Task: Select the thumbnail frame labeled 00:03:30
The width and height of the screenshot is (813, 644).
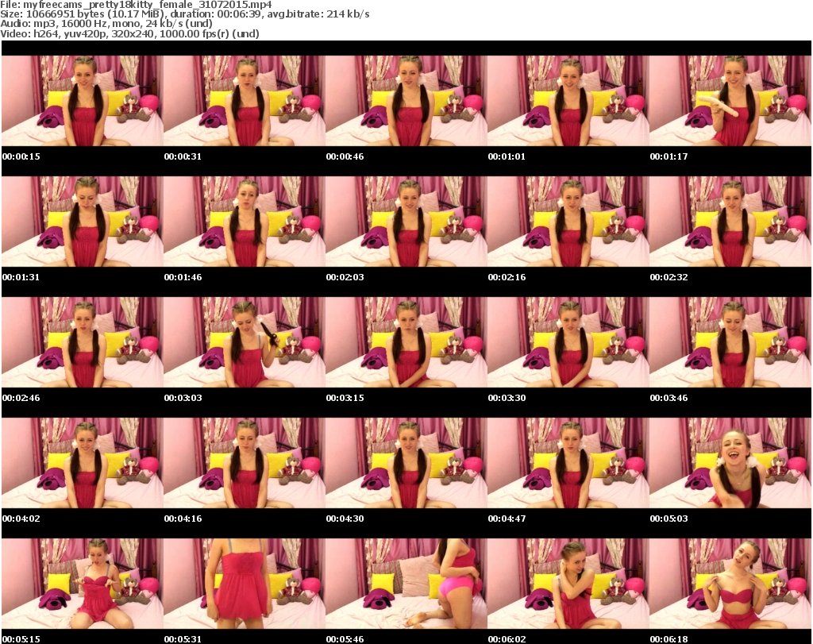Action: tap(568, 342)
